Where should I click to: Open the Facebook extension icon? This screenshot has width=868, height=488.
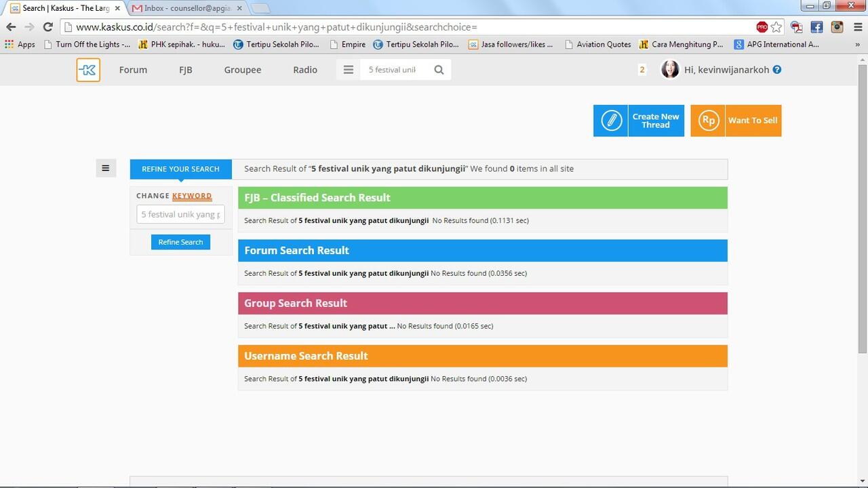(x=816, y=27)
